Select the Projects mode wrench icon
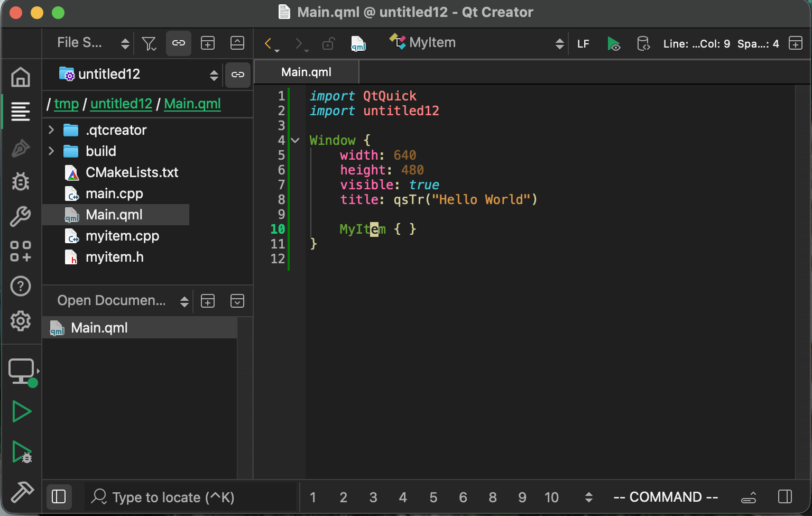This screenshot has width=812, height=516. (x=20, y=216)
